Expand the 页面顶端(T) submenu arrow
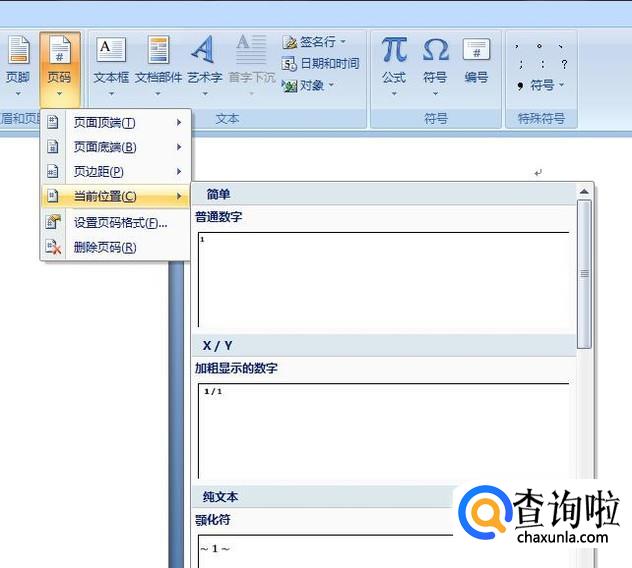632x568 pixels. 179,122
